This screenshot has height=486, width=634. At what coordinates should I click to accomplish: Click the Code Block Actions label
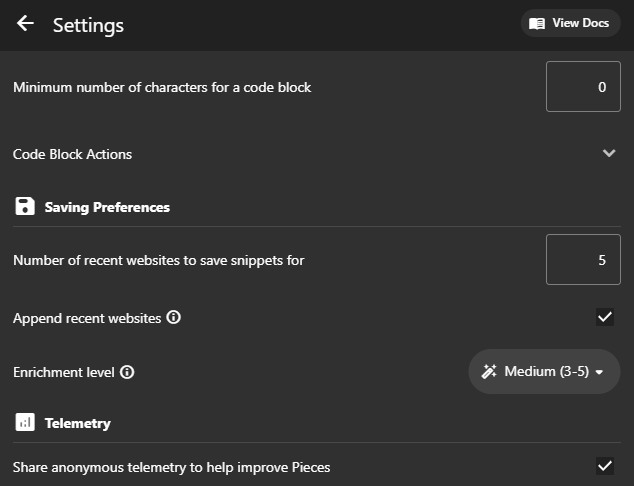click(72, 154)
